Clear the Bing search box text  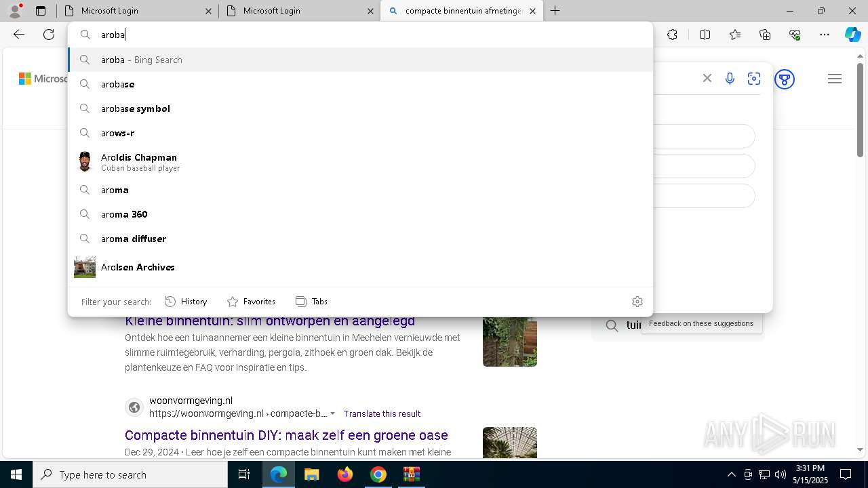pos(707,79)
